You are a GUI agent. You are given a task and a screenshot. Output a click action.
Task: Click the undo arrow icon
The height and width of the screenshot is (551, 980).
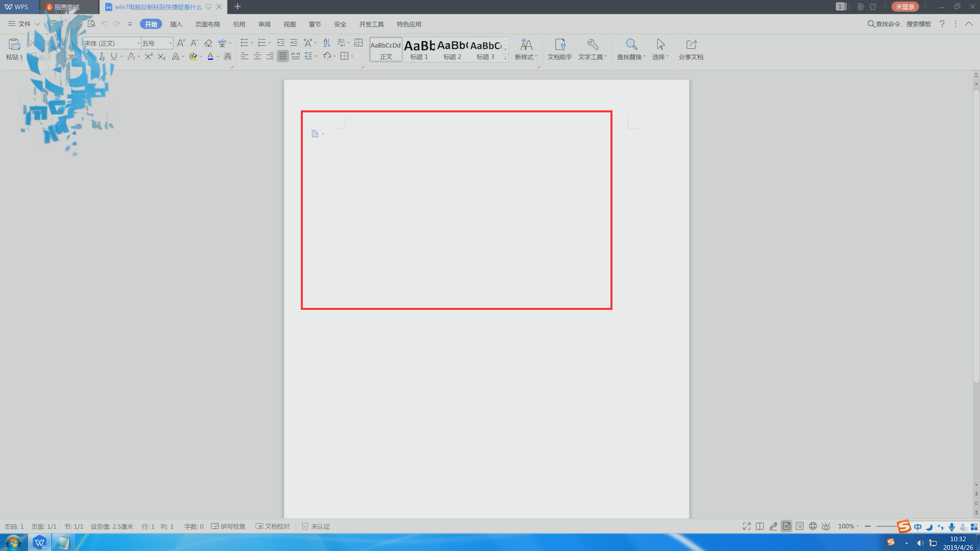(105, 24)
